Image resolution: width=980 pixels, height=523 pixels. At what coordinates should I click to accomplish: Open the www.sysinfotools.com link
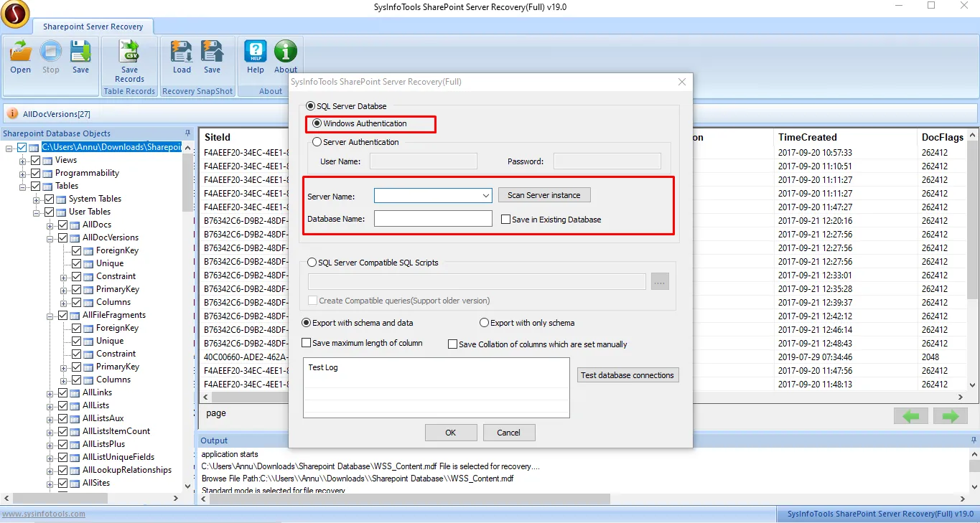(43, 514)
